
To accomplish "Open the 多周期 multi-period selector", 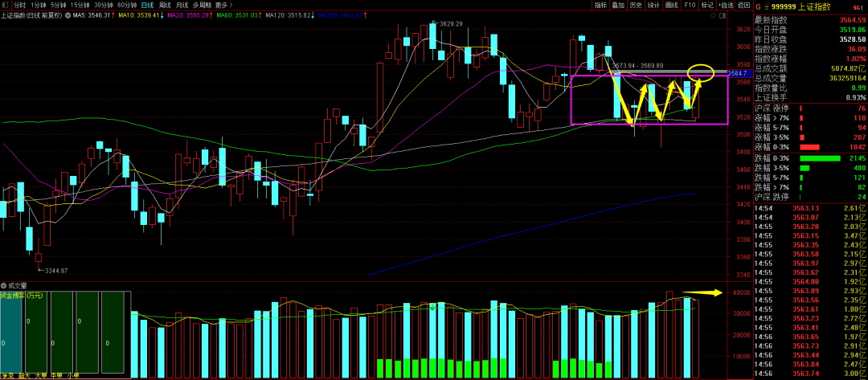I will pyautogui.click(x=201, y=5).
